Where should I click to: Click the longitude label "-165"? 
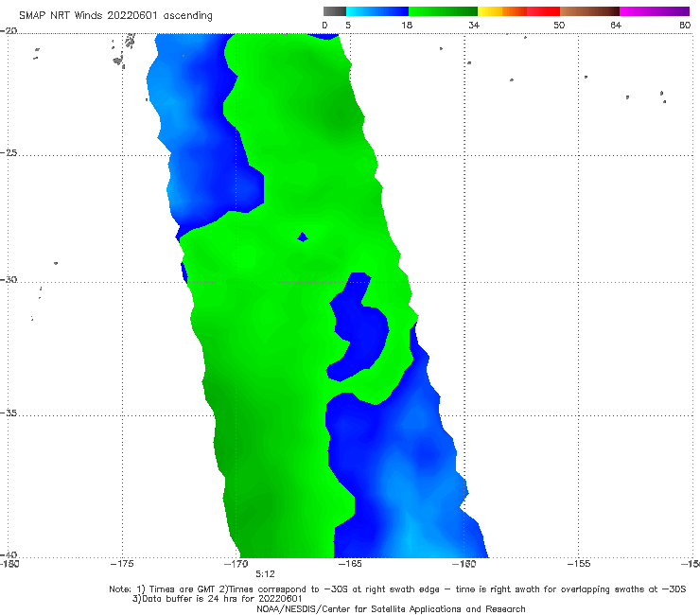pos(350,564)
